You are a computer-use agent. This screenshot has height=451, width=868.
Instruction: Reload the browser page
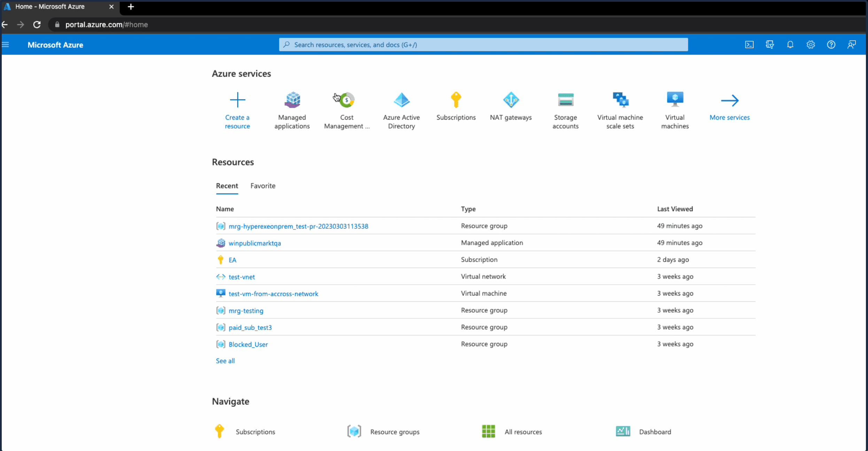click(37, 25)
